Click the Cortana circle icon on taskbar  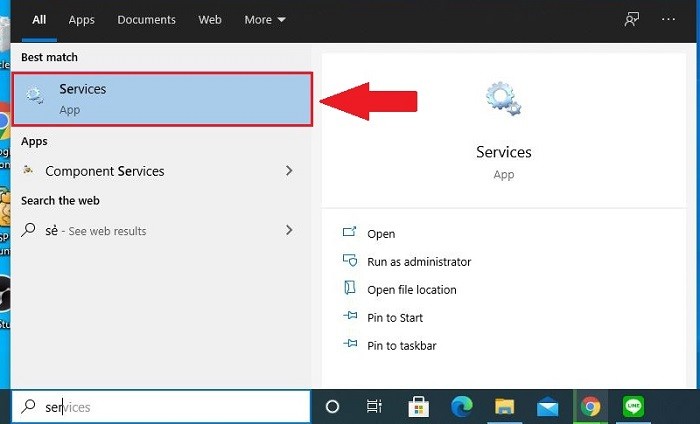[x=333, y=407]
